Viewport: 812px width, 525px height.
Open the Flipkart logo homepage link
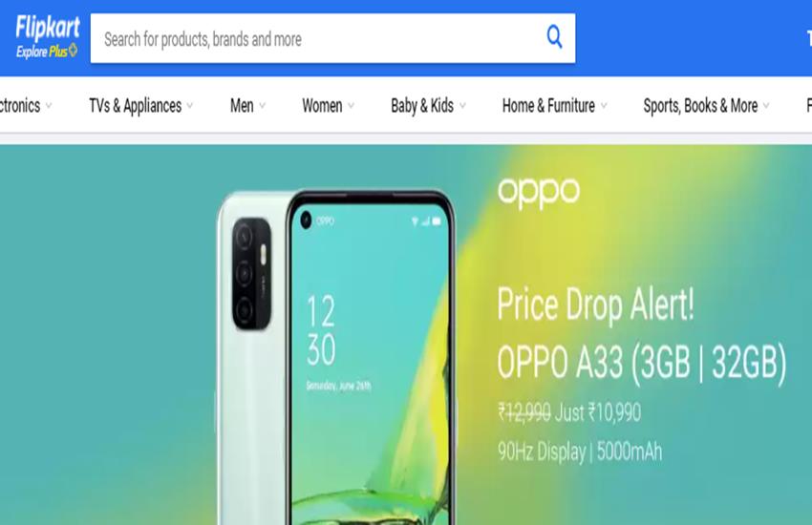pos(48,28)
